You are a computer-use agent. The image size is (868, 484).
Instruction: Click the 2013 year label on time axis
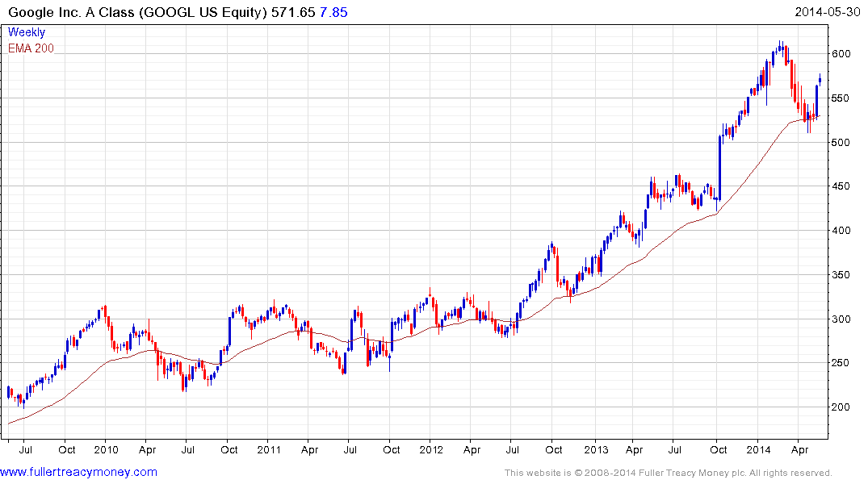pos(596,449)
